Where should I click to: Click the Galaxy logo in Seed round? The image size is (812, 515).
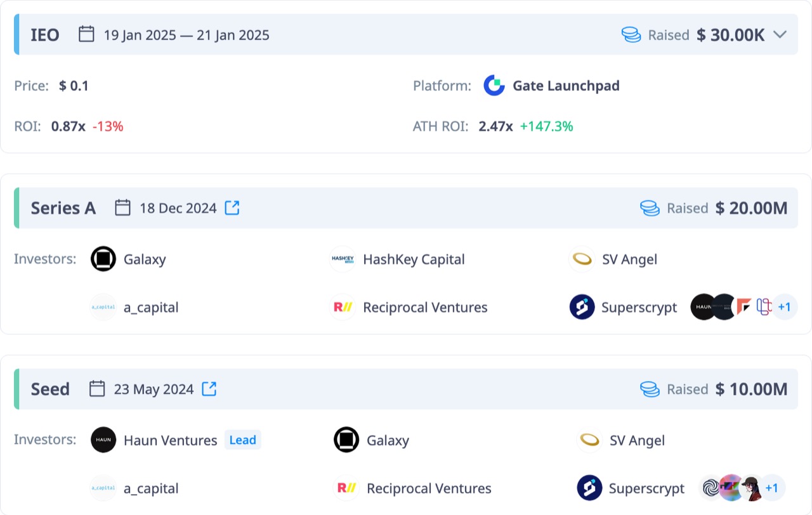[x=346, y=440]
